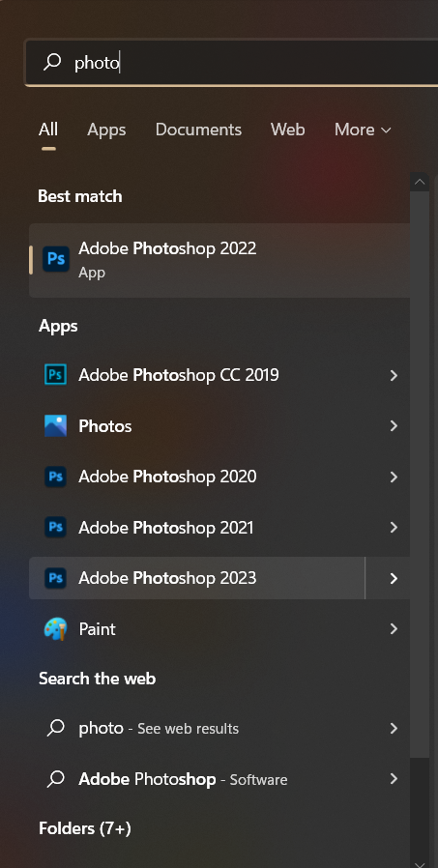Launch the Photos app icon
The width and height of the screenshot is (438, 868).
coord(55,425)
